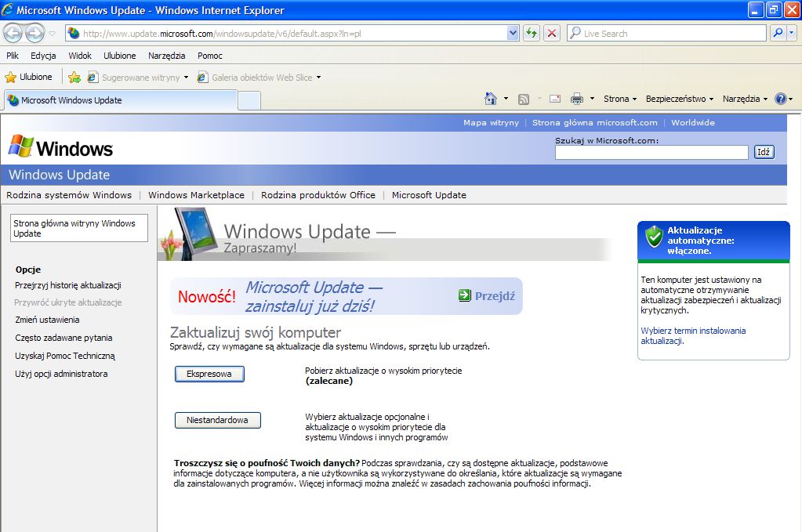
Task: Click the Internet Explorer title bar icon
Action: pos(7,9)
